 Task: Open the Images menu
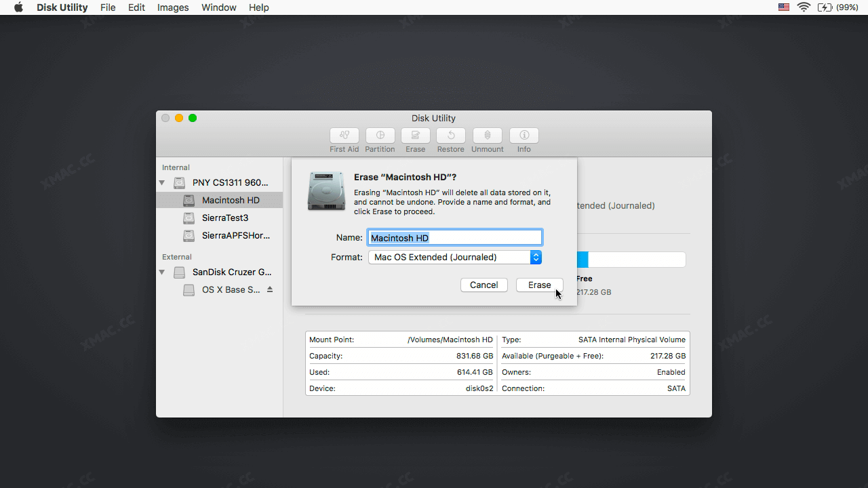172,7
